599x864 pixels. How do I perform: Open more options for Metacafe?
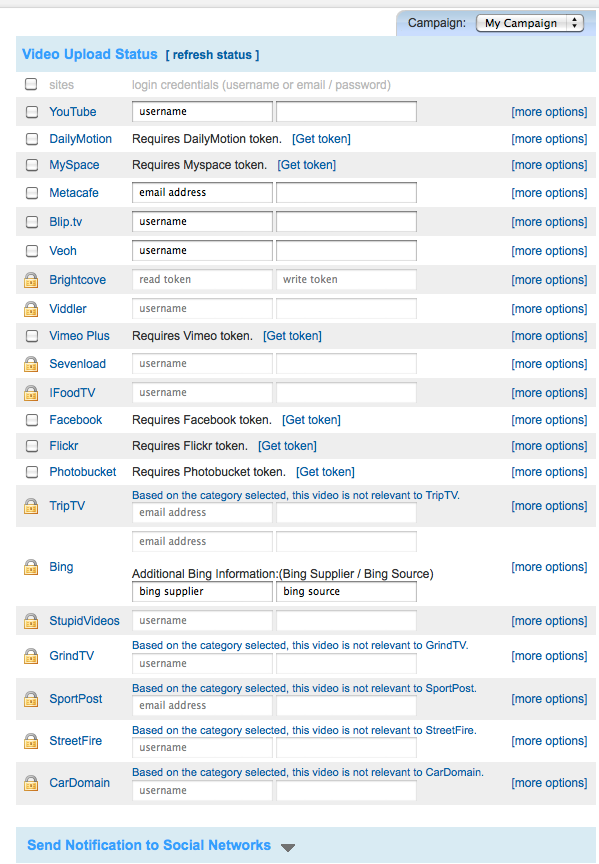[x=549, y=193]
